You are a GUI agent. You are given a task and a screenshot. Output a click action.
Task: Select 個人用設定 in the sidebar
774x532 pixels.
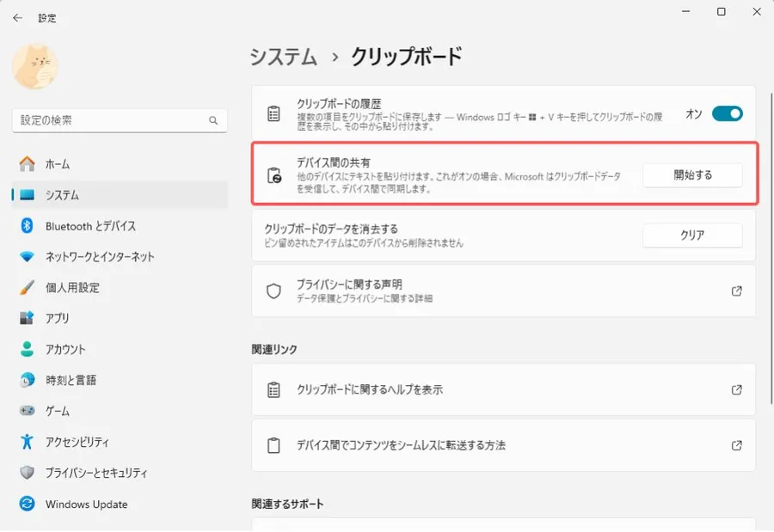pos(72,288)
